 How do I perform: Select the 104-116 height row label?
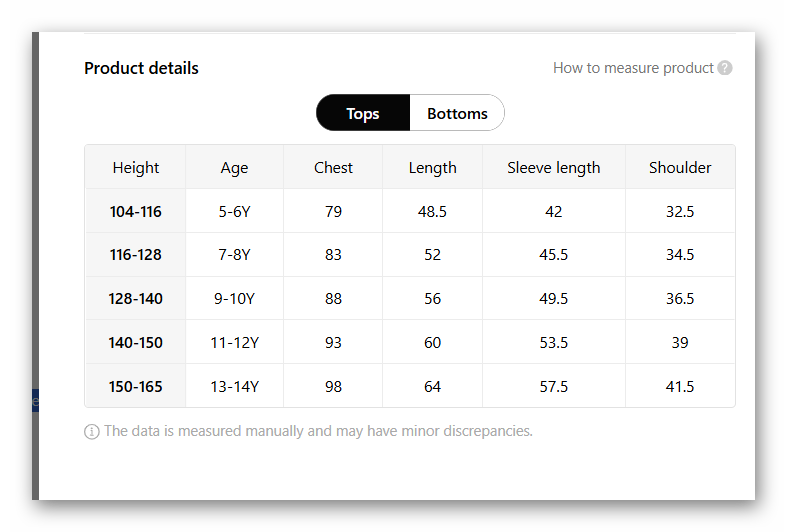click(136, 211)
